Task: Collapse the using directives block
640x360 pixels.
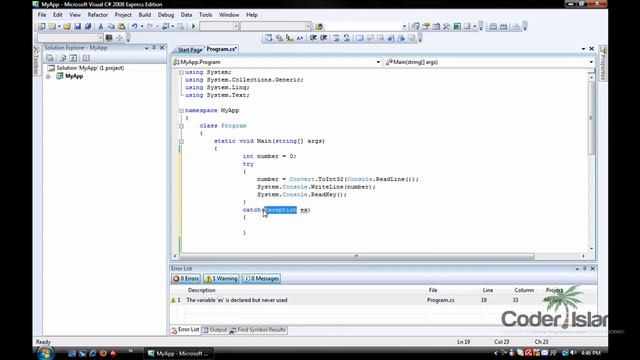Action: coord(181,72)
